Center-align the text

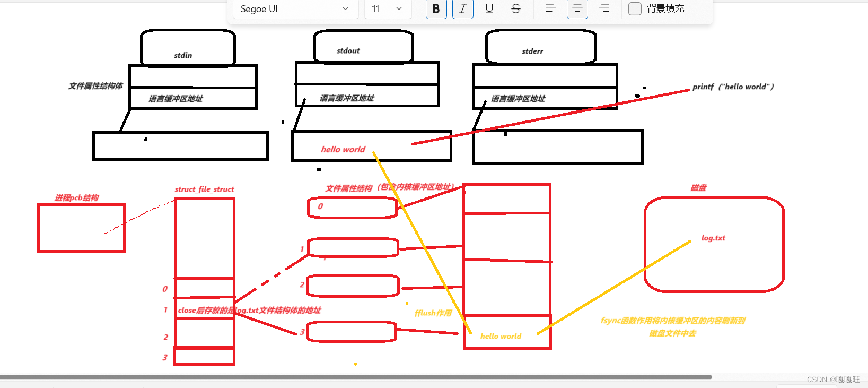(x=577, y=8)
